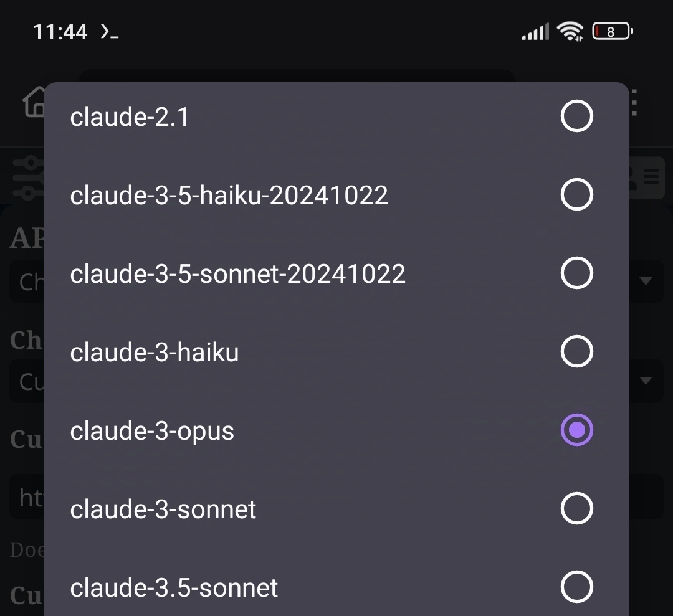Tap the Wi-Fi status icon
Viewport: 673px width, 616px height.
[570, 31]
